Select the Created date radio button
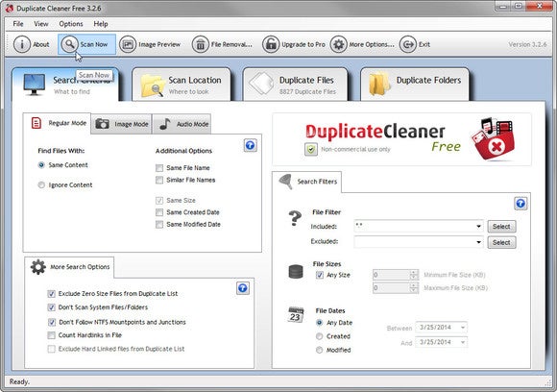 [320, 336]
